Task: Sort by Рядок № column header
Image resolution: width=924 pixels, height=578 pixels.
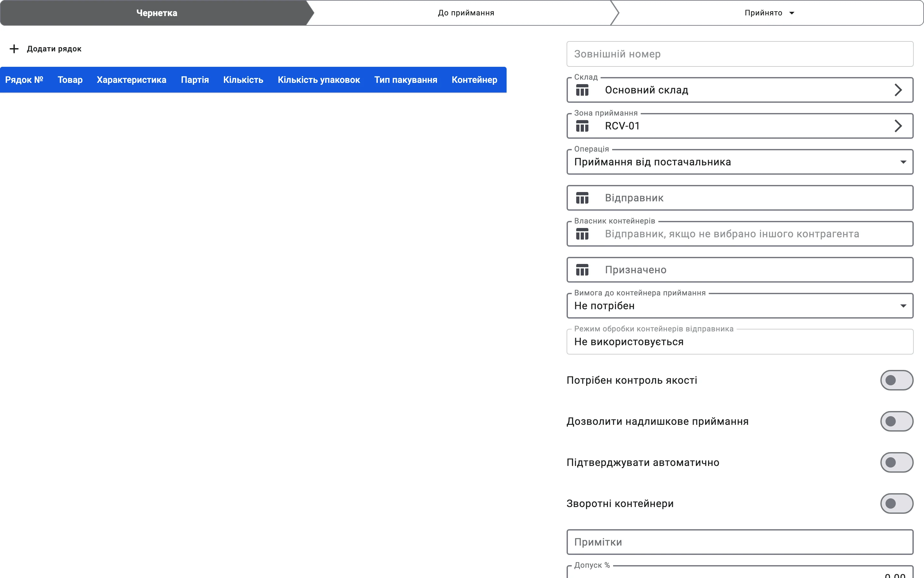Action: pos(24,80)
